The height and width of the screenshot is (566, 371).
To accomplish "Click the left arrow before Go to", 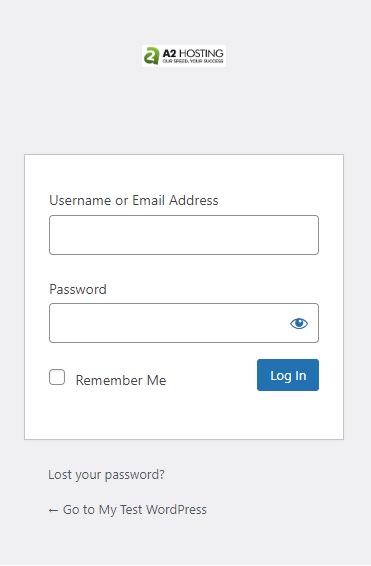I will (x=53, y=510).
